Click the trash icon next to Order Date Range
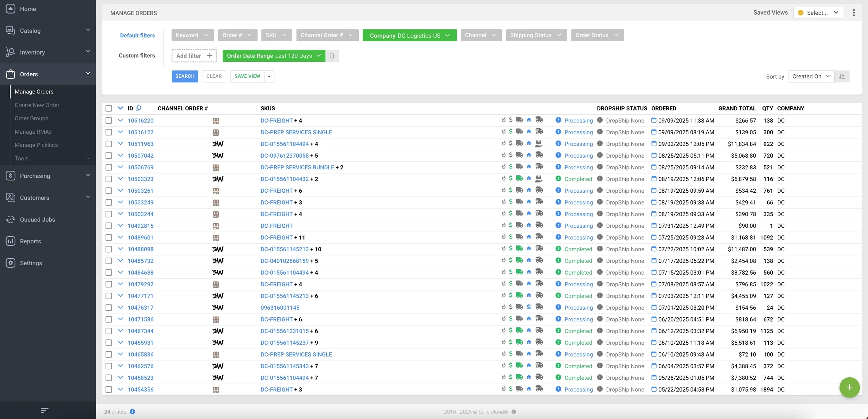 tap(332, 56)
